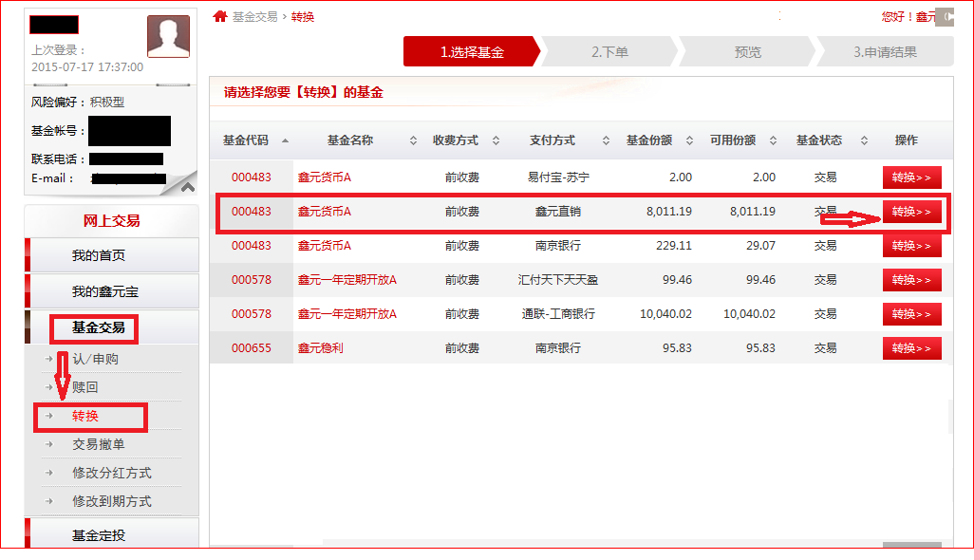The width and height of the screenshot is (974, 560).
Task: Open 基金定投 sidebar section
Action: pyautogui.click(x=112, y=534)
